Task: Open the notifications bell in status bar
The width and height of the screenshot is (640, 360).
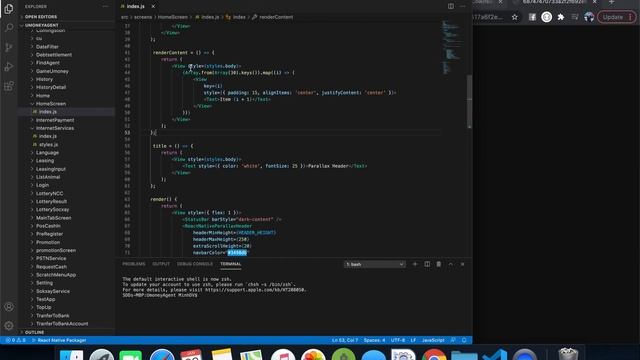Action: pos(464,340)
